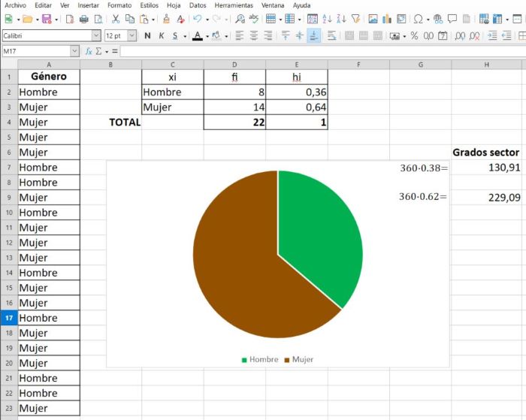526x420 pixels.
Task: Insert a pivot table
Action: point(401,19)
